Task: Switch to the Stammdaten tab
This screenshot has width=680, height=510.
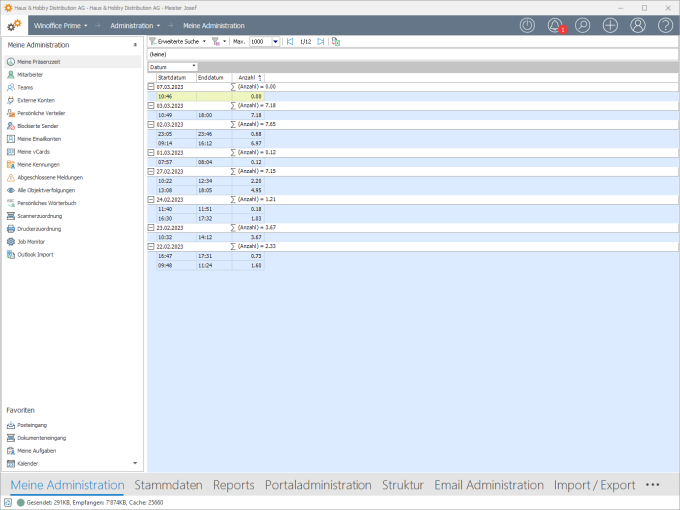Action: click(168, 485)
